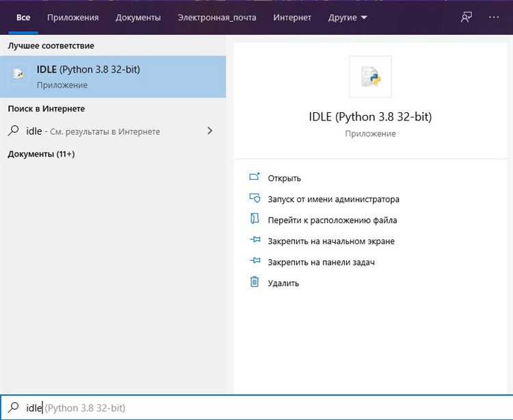Switch to the "Электронная_почта" tab
The width and height of the screenshot is (513, 420).
(217, 17)
